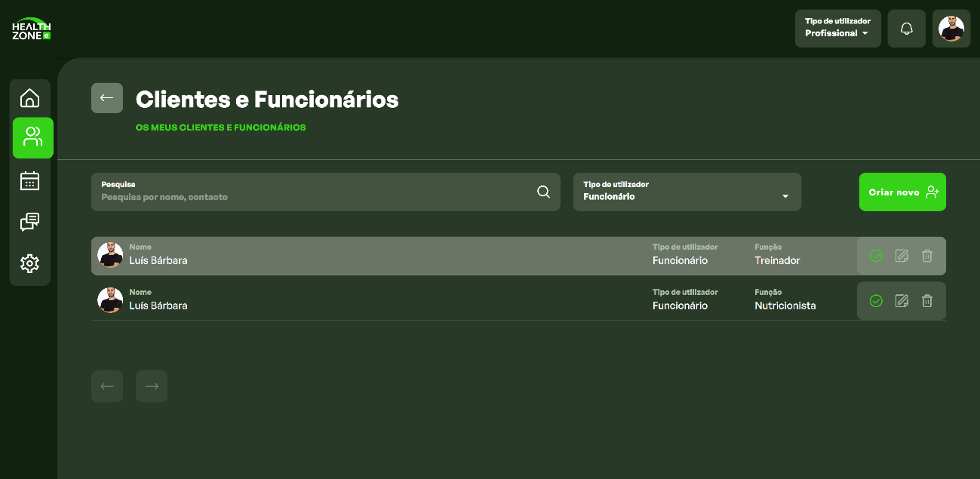Select the Clients and Staff sidebar icon
The width and height of the screenshot is (980, 479).
click(x=33, y=138)
